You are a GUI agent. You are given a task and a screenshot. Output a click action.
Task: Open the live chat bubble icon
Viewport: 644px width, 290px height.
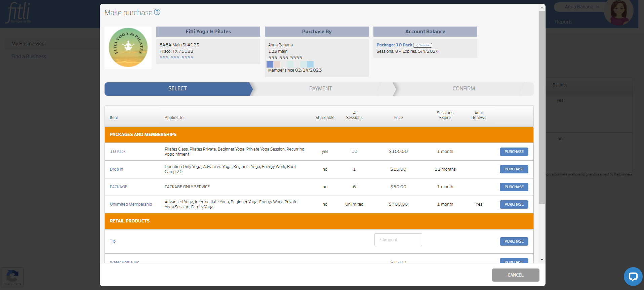633,277
